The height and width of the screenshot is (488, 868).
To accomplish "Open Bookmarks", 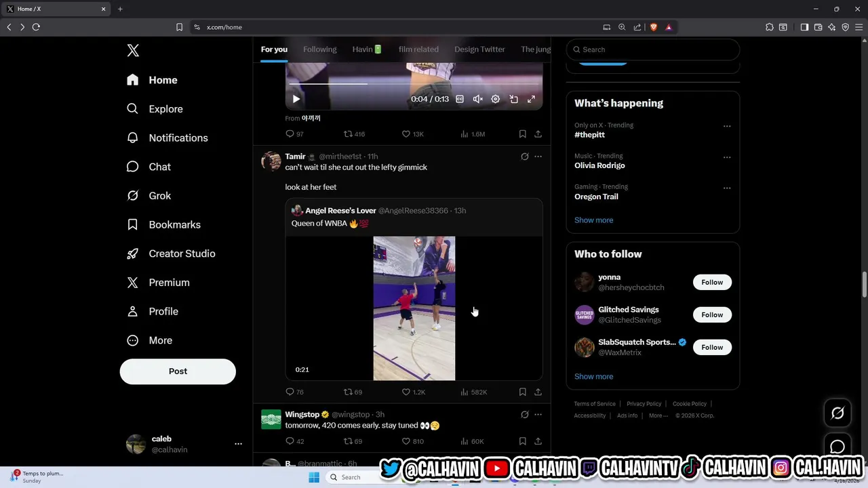I will (163, 224).
